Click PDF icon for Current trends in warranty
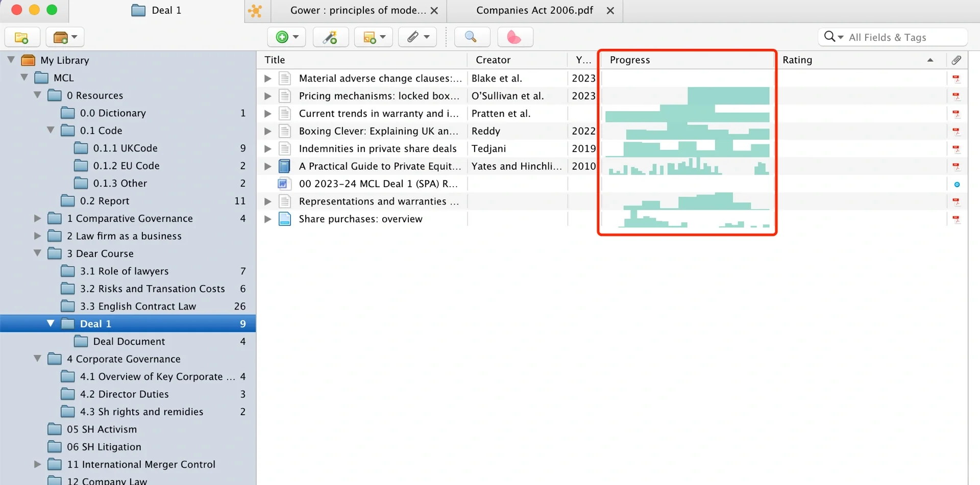This screenshot has width=980, height=485. (957, 114)
